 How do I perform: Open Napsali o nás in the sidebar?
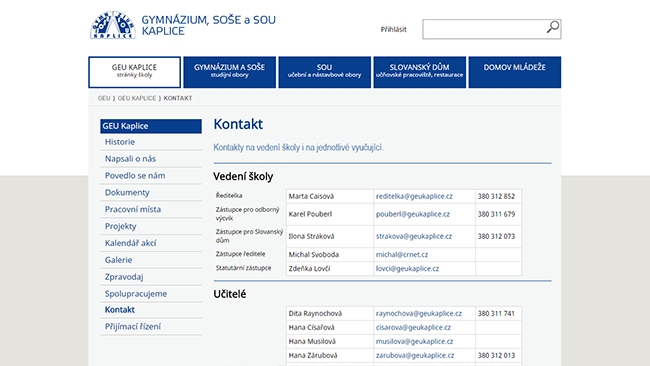point(130,159)
